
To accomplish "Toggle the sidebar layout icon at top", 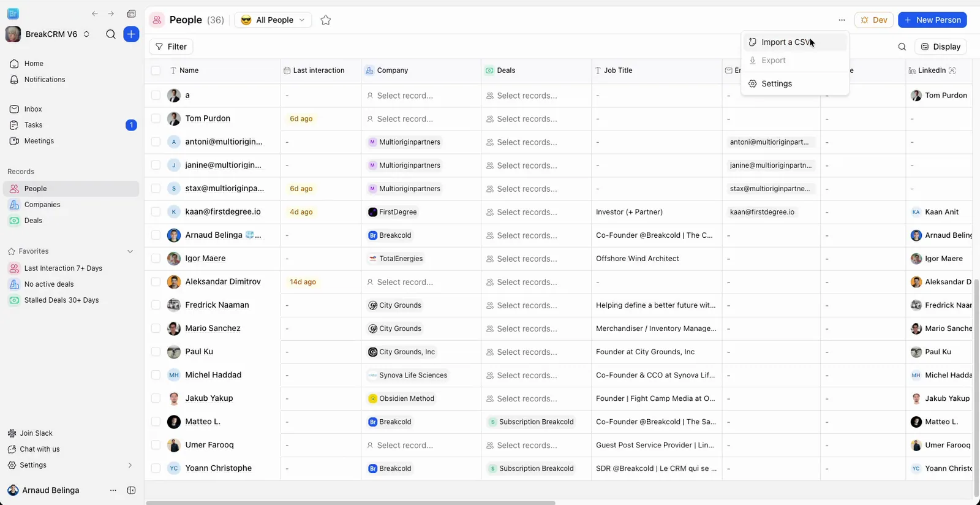I will [131, 13].
